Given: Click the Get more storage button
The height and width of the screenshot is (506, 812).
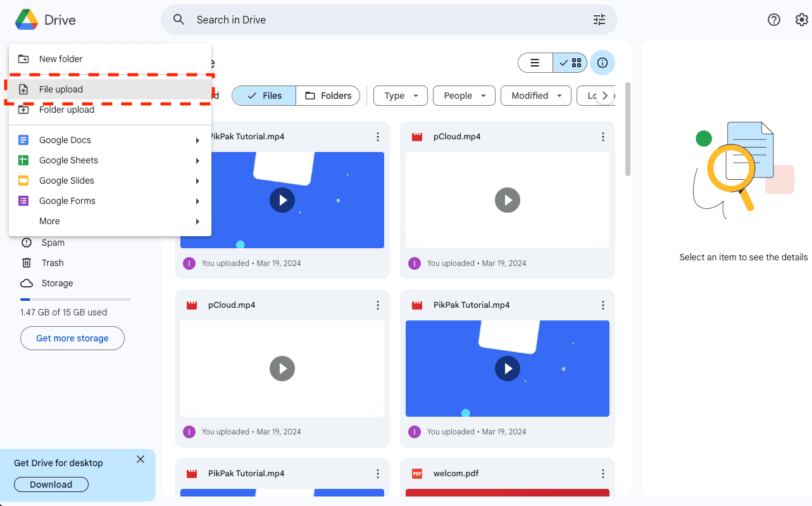Looking at the screenshot, I should 72,338.
